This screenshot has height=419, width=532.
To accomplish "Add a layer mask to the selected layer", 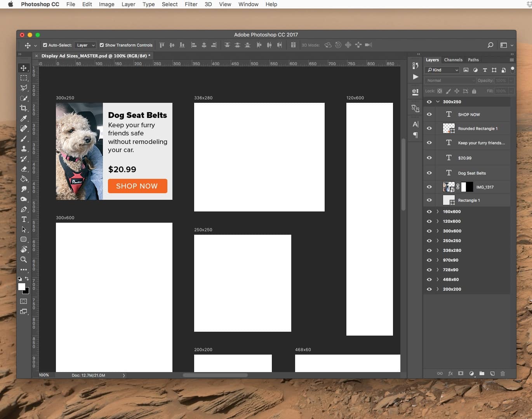I will click(461, 374).
